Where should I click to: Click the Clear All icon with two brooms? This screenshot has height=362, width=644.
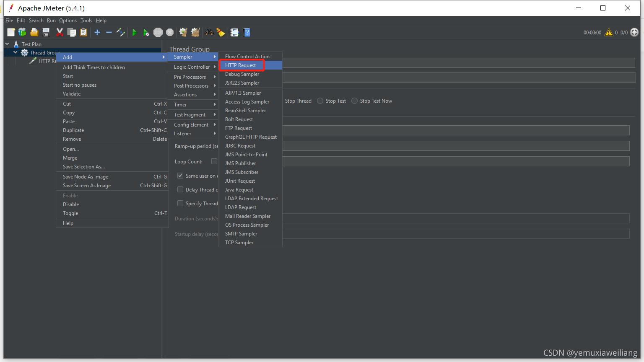[x=195, y=32]
